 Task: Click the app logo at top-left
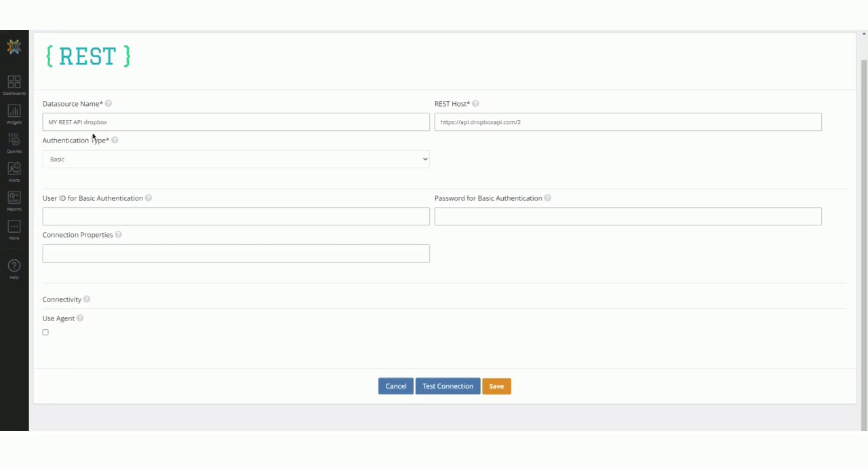(x=14, y=46)
